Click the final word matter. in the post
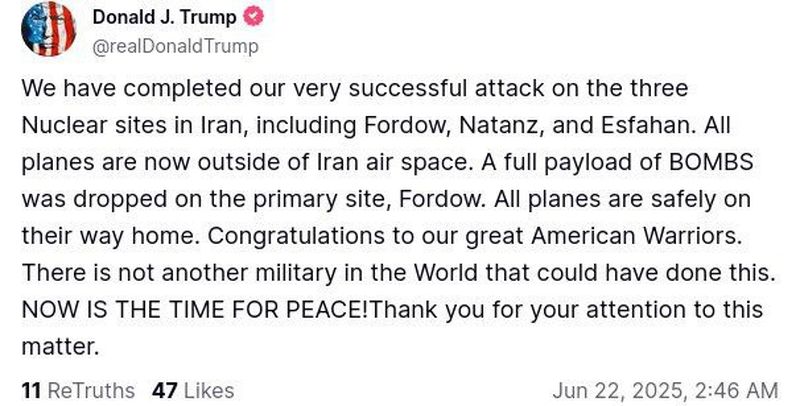This screenshot has width=800, height=406. point(60,347)
